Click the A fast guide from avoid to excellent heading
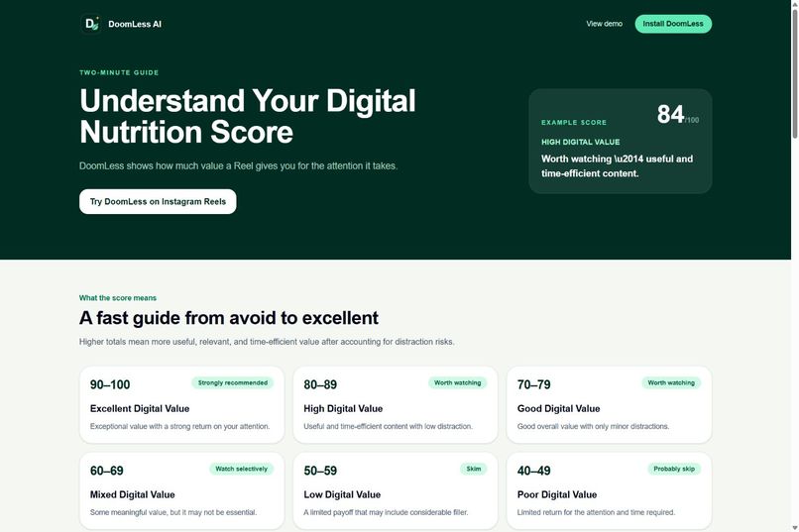The height and width of the screenshot is (532, 799). (229, 318)
